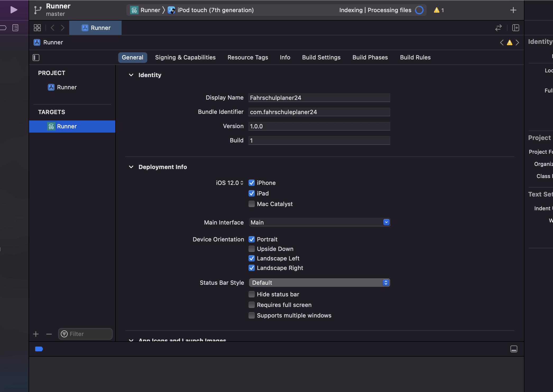
Task: Uncheck the iPad device checkbox
Action: 252,193
